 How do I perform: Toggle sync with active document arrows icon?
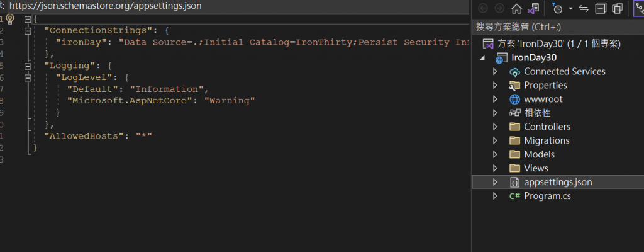[584, 8]
